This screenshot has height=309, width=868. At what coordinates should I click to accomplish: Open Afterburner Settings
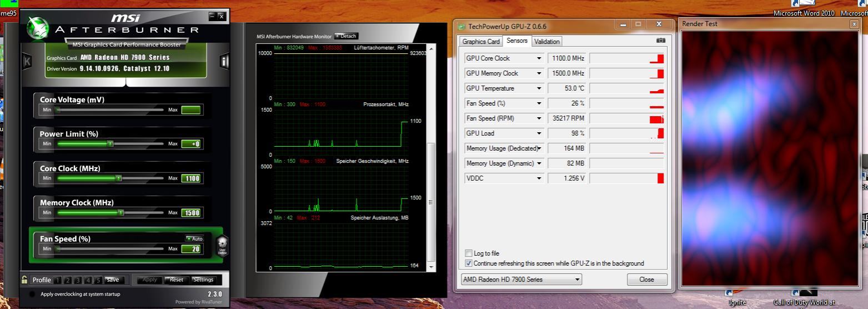203,280
